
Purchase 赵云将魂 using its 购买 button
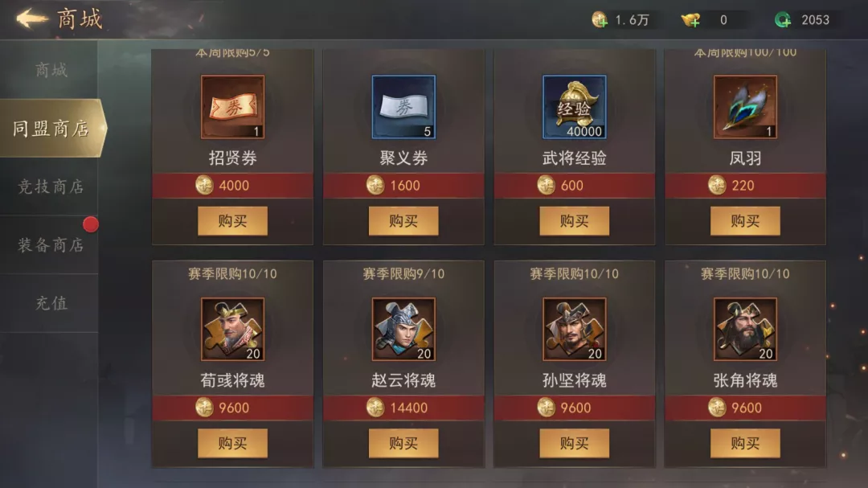pos(403,443)
